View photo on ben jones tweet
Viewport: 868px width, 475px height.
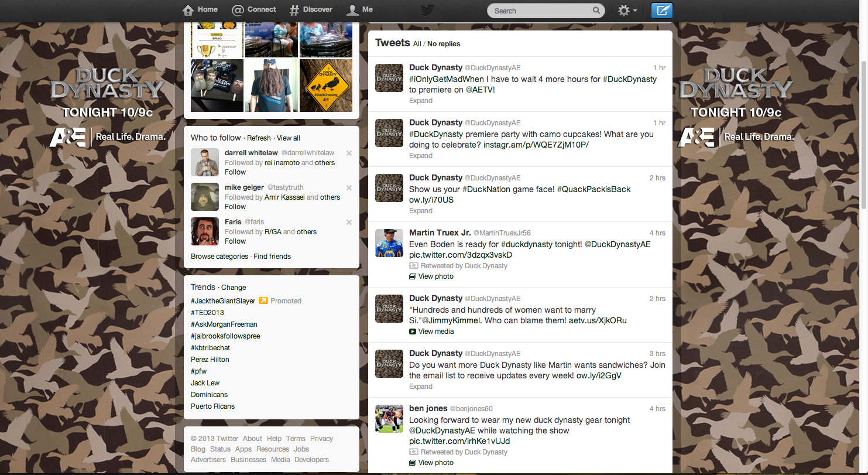pos(436,463)
